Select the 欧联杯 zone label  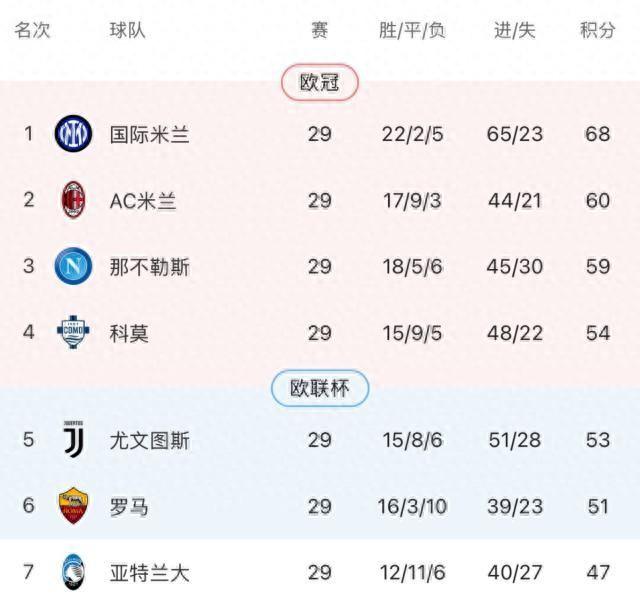pyautogui.click(x=320, y=389)
